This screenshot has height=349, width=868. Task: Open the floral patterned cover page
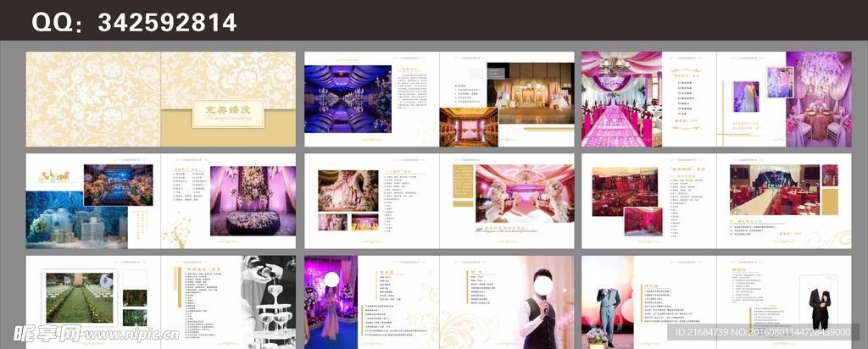click(93, 98)
